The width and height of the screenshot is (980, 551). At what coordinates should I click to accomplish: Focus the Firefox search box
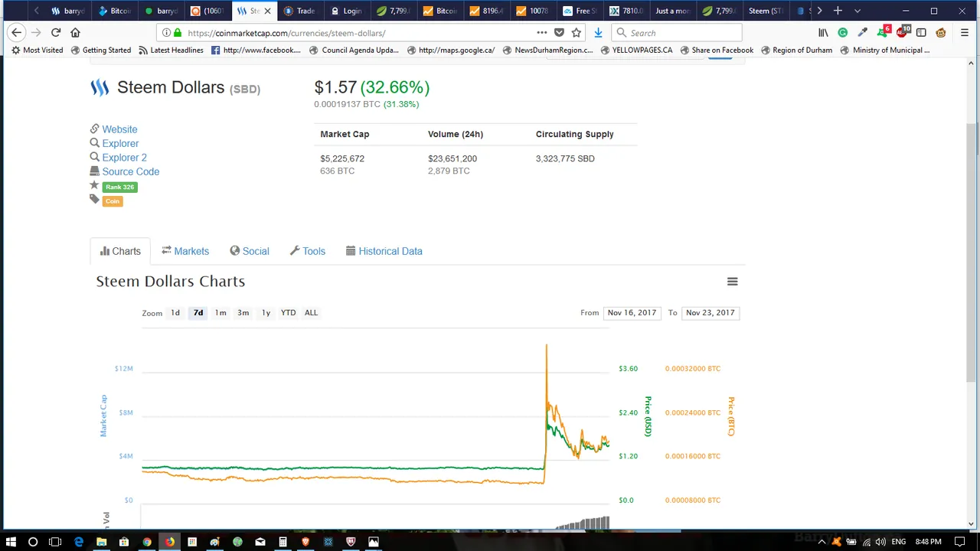[x=677, y=33]
